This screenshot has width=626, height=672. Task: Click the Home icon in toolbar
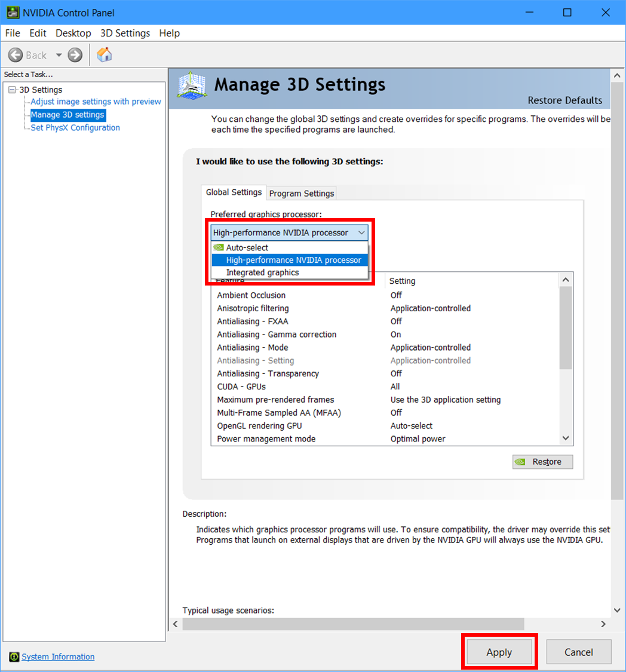(x=105, y=55)
